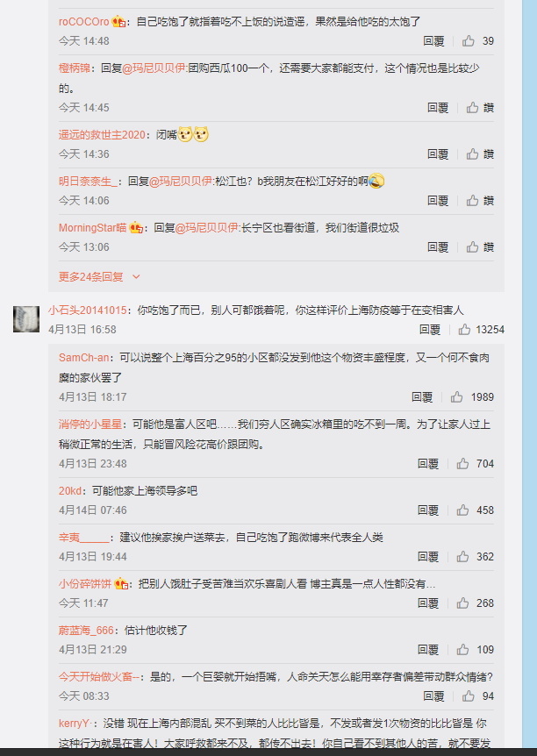Open 今天开始做火畜's profile
This screenshot has height=756, width=537.
(98, 677)
